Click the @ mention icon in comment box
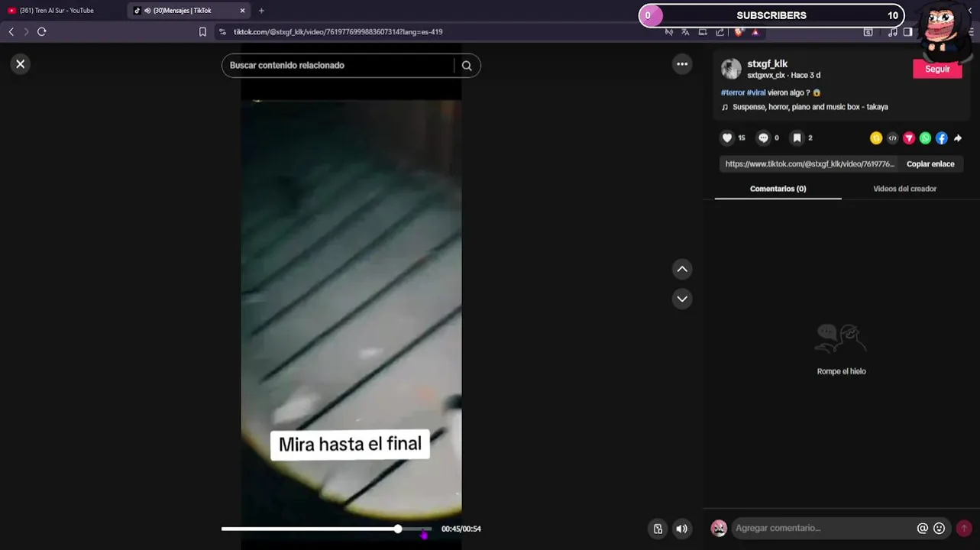 point(923,528)
